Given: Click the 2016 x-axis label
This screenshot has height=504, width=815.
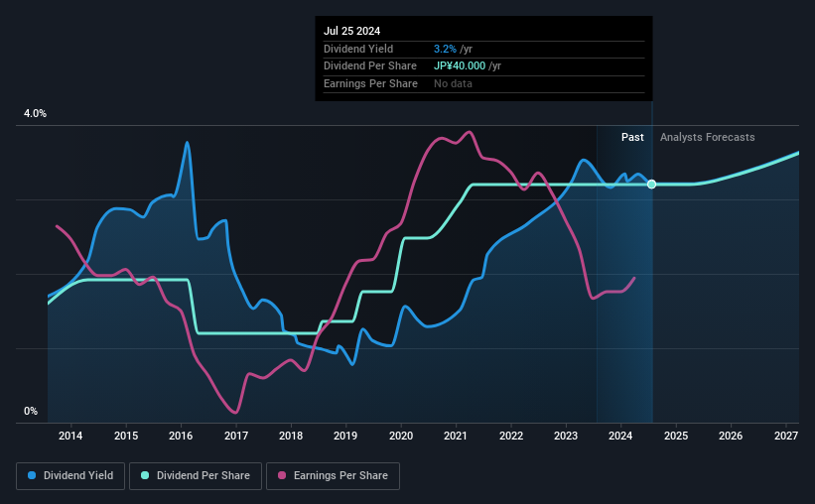Looking at the screenshot, I should 181,436.
